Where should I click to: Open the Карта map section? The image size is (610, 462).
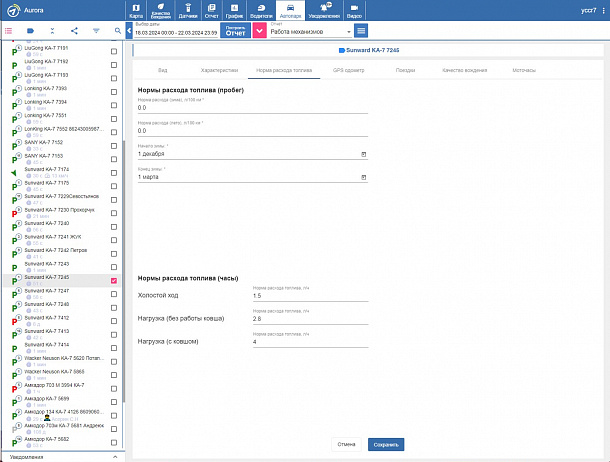(136, 10)
